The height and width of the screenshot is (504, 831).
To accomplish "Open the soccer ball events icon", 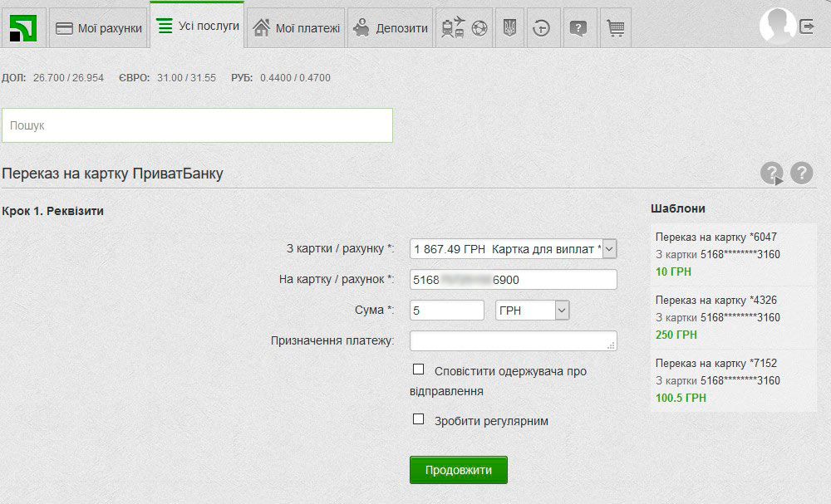I will (x=479, y=27).
